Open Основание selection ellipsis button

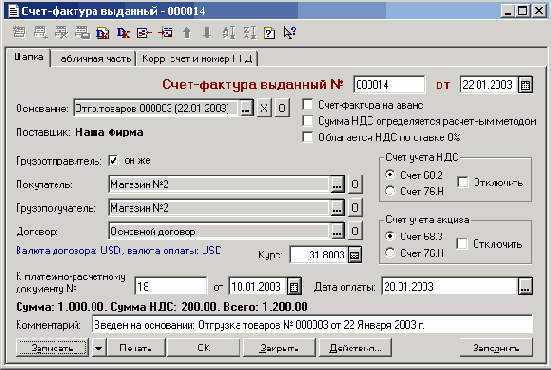coord(246,108)
